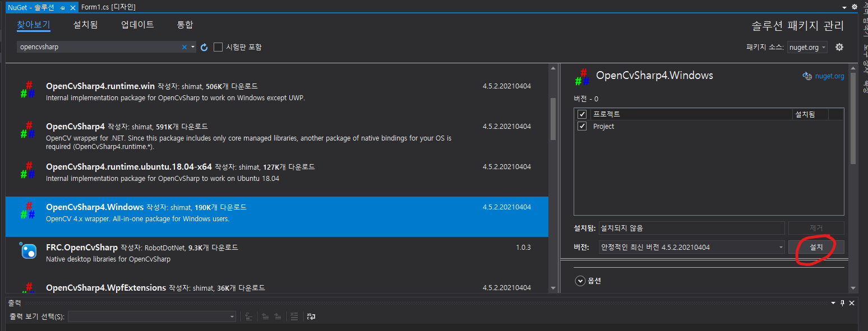Go to previous message in output toolbar
The width and height of the screenshot is (868, 331).
pos(265,316)
